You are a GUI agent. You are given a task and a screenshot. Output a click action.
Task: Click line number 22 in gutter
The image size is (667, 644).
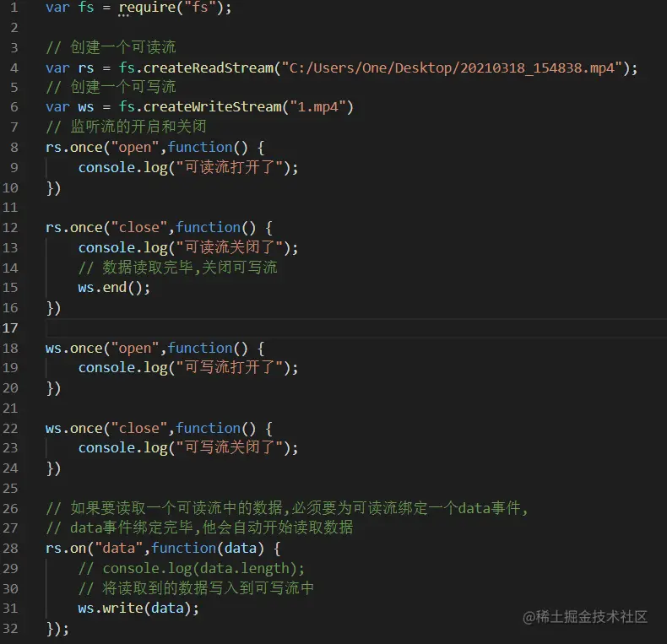(10, 428)
